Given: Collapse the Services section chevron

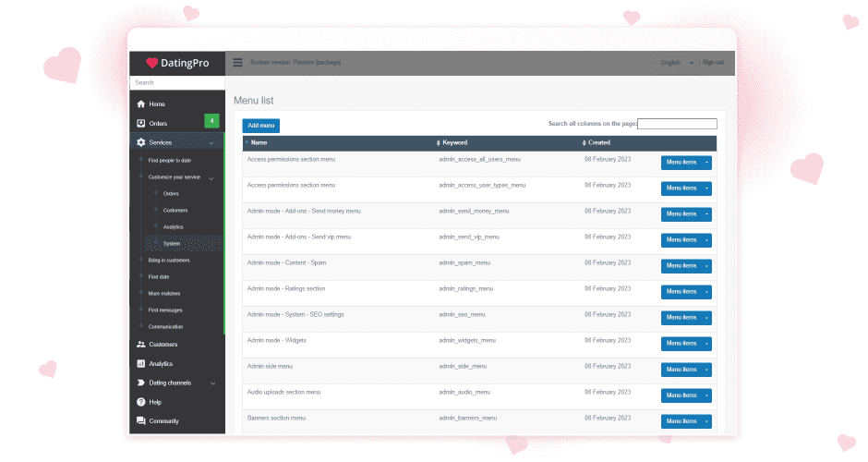Looking at the screenshot, I should point(211,143).
